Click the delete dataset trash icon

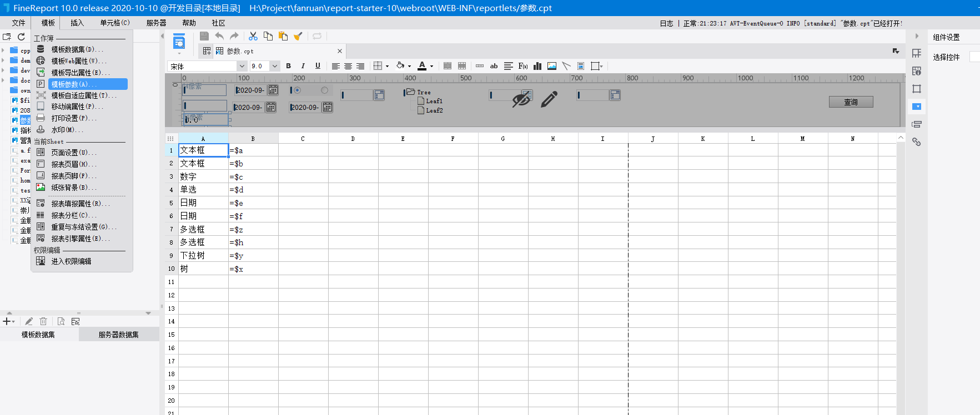(x=43, y=321)
